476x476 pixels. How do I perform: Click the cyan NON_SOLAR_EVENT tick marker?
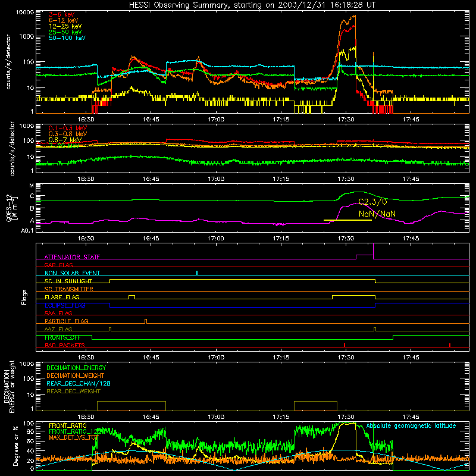tap(197, 273)
